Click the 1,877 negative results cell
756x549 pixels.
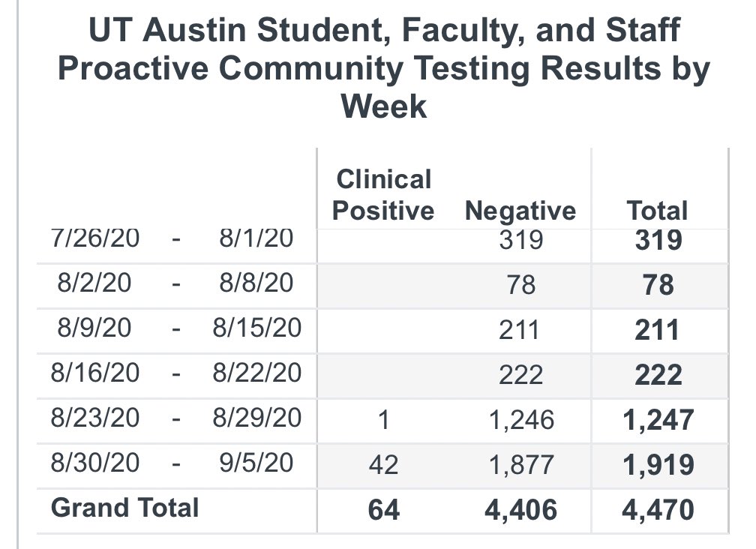point(521,465)
